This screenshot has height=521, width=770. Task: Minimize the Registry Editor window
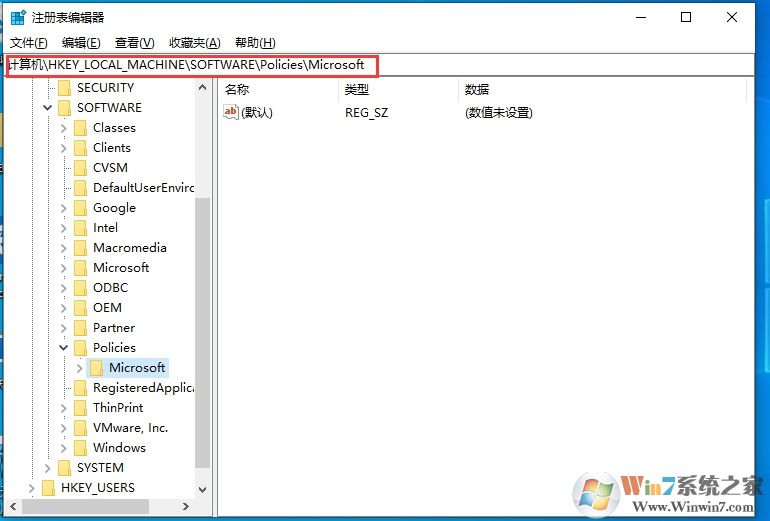[641, 18]
